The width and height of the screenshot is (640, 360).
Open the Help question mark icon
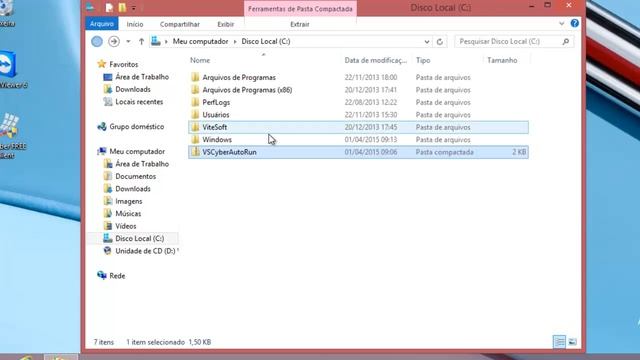(574, 23)
